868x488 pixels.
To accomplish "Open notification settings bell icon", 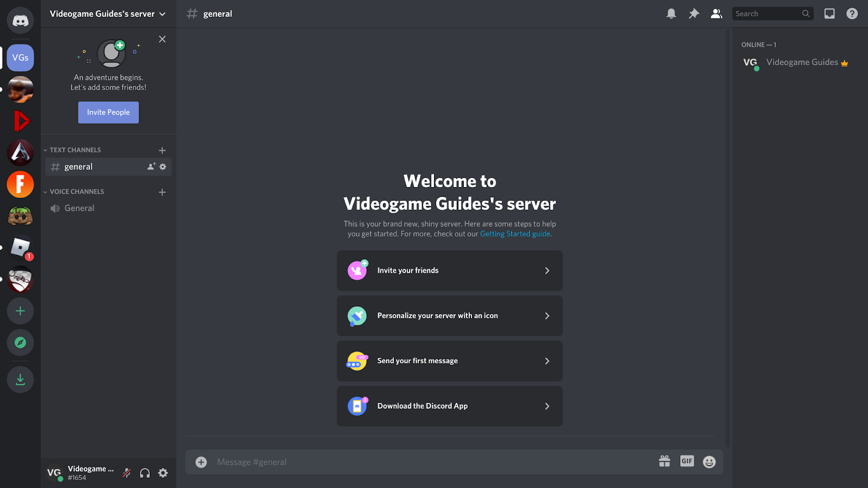I will point(671,14).
